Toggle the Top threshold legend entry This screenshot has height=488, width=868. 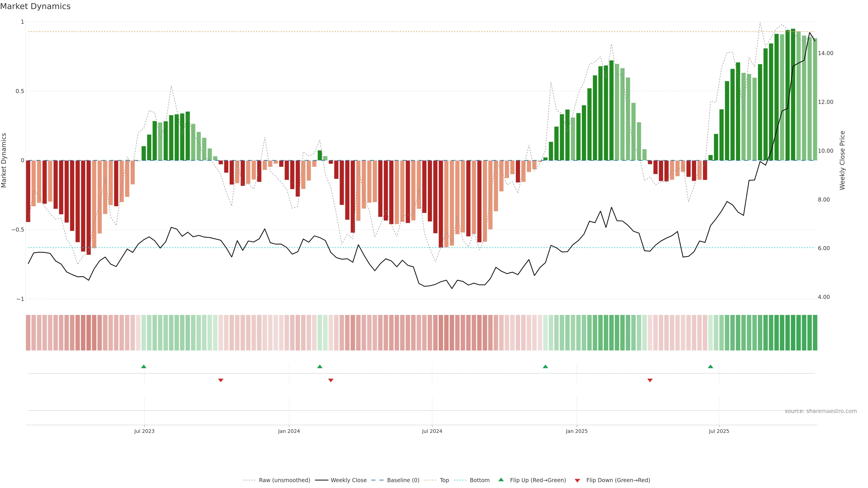[x=444, y=480]
